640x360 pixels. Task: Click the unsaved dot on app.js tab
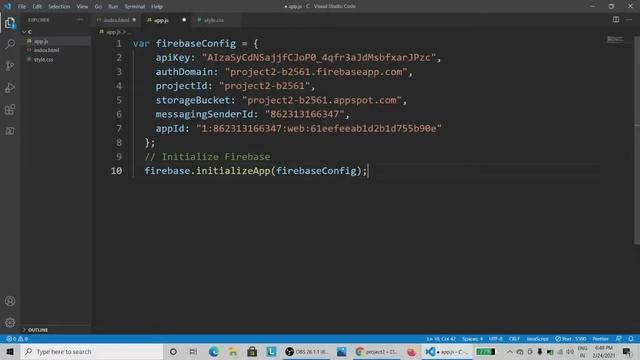[184, 20]
